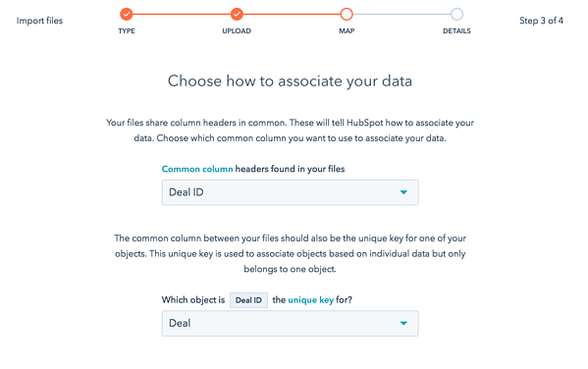Click the arrow on Deal object dropdown

403,323
